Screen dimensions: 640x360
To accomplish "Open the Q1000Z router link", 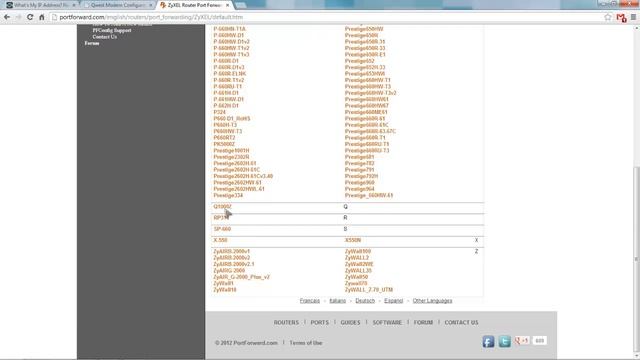I will coord(222,207).
